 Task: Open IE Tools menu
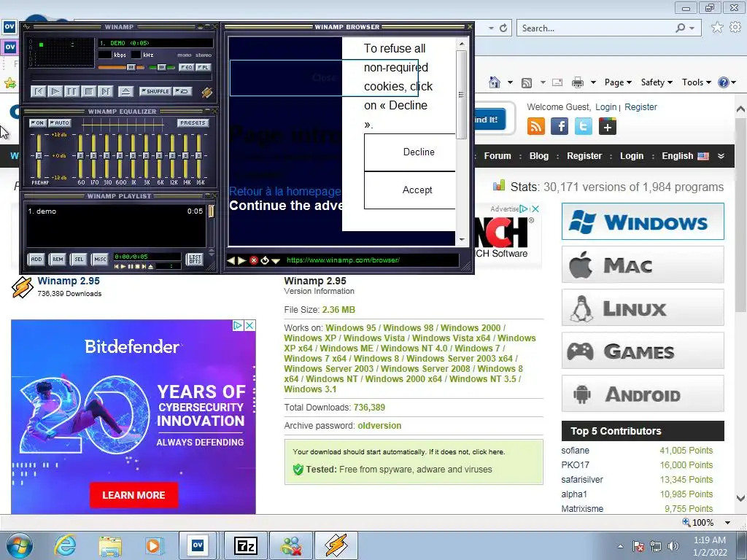click(696, 82)
